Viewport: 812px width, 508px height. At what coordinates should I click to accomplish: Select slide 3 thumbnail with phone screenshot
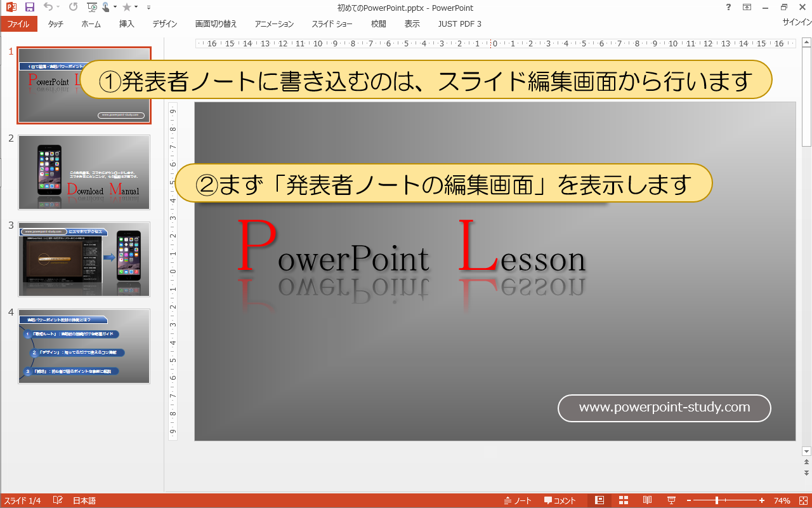coord(84,259)
